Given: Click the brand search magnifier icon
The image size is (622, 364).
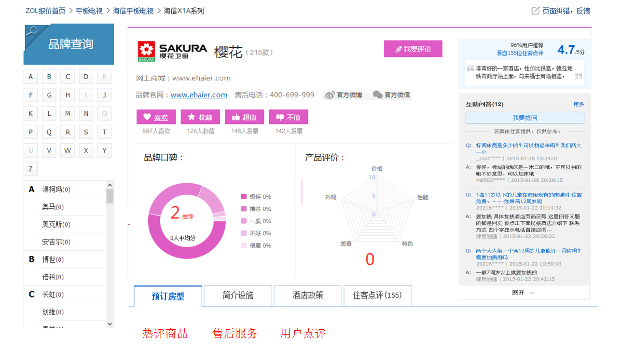Looking at the screenshot, I should [x=31, y=32].
